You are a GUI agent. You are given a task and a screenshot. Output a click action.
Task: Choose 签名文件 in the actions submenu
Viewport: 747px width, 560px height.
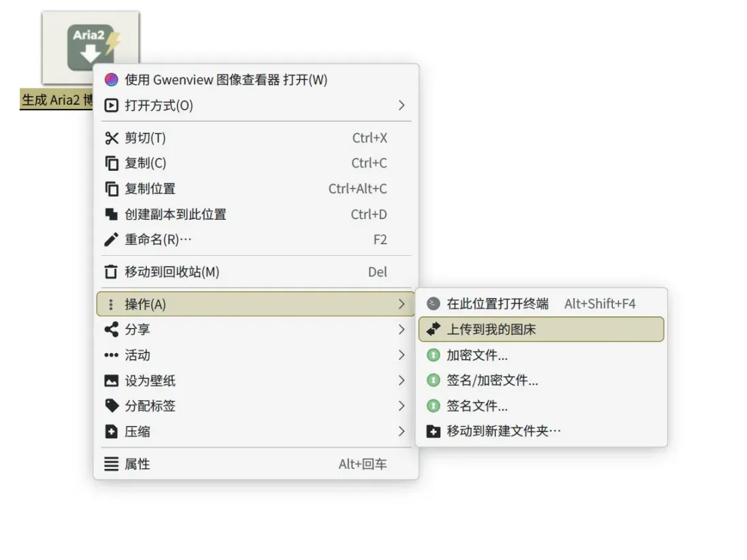(477, 406)
